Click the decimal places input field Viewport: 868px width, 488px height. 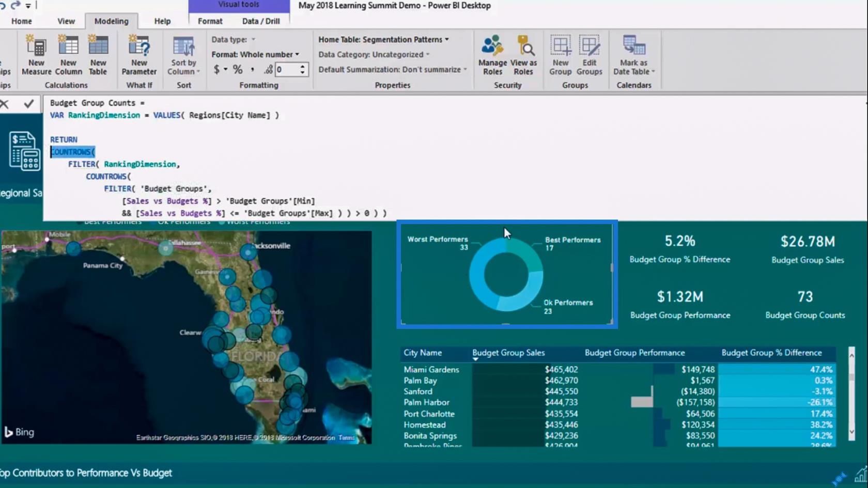coord(287,69)
